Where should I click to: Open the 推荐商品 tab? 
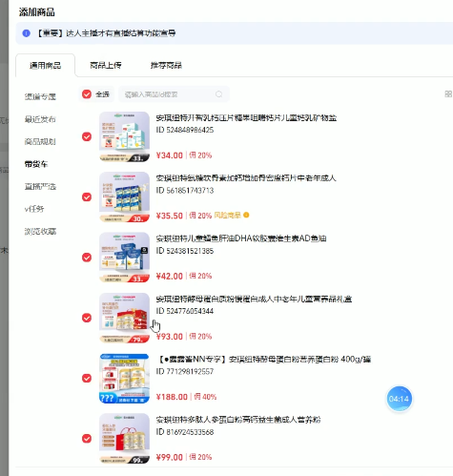click(x=166, y=65)
